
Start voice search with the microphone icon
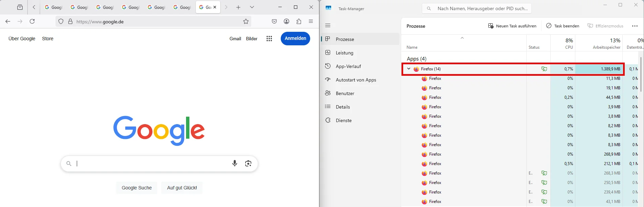(235, 164)
